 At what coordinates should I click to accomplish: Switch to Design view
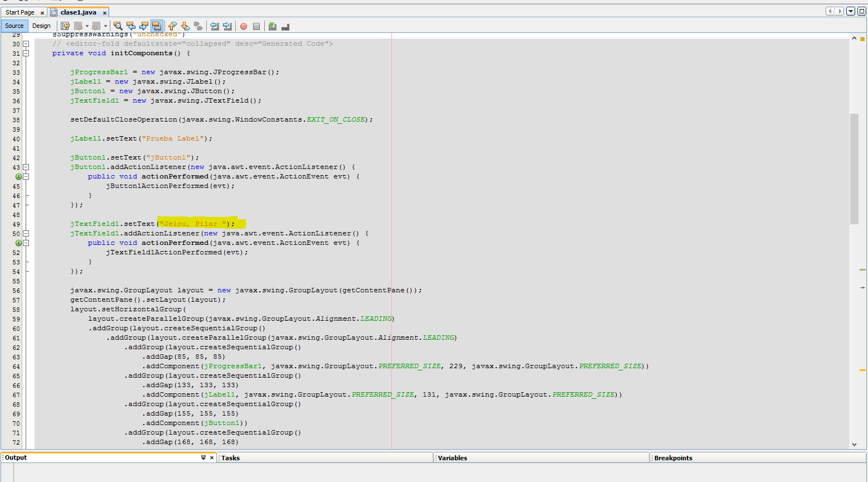coord(41,26)
